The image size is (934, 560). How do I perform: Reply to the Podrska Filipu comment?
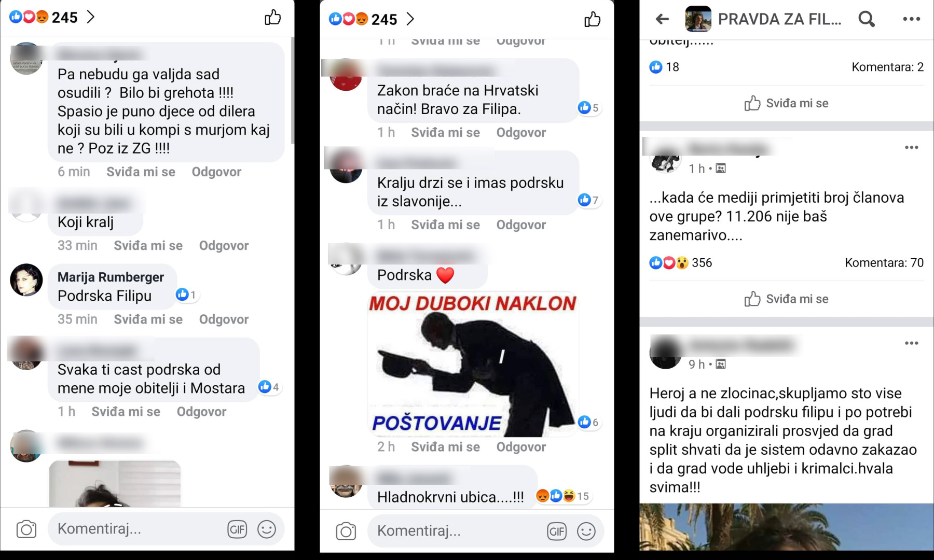tap(224, 319)
